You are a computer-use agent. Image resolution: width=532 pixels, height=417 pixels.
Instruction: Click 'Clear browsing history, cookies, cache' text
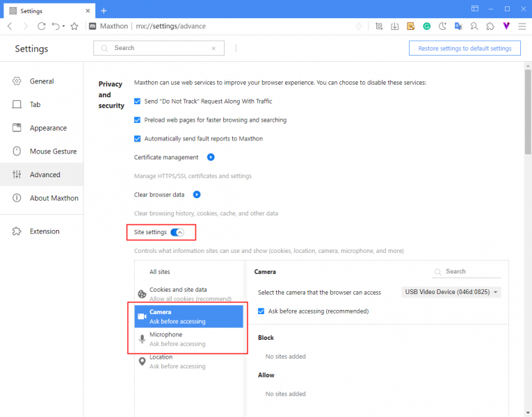206,213
